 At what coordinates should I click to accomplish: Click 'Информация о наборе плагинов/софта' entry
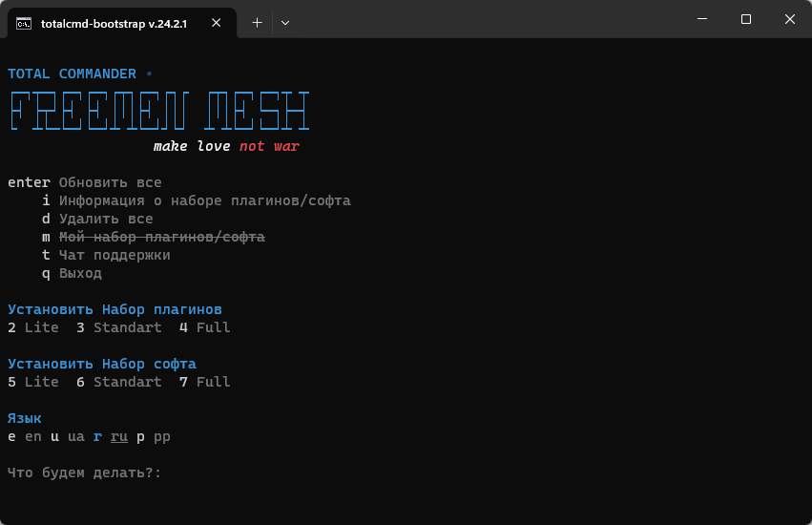click(x=204, y=200)
